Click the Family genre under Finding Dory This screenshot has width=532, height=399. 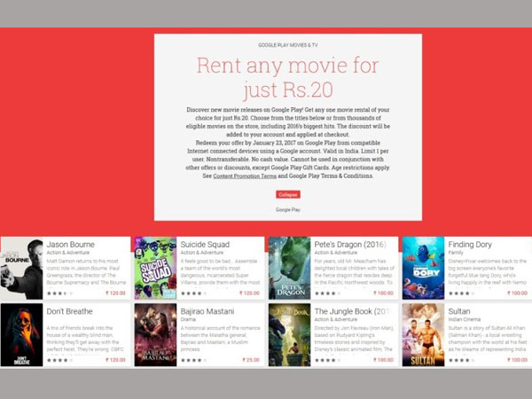point(456,253)
